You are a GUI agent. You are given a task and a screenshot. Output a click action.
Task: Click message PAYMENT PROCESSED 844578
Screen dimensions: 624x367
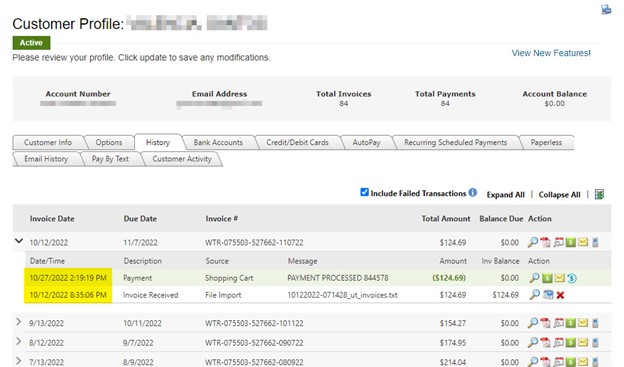[337, 278]
